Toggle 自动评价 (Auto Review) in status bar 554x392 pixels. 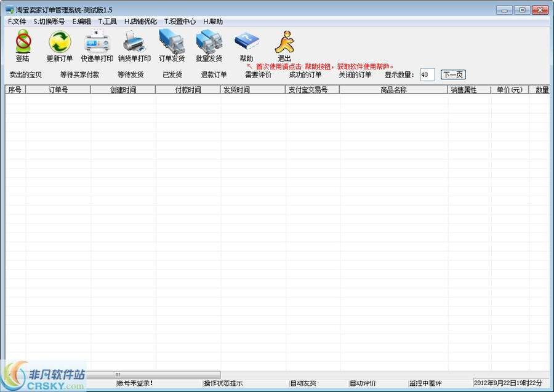(362, 383)
